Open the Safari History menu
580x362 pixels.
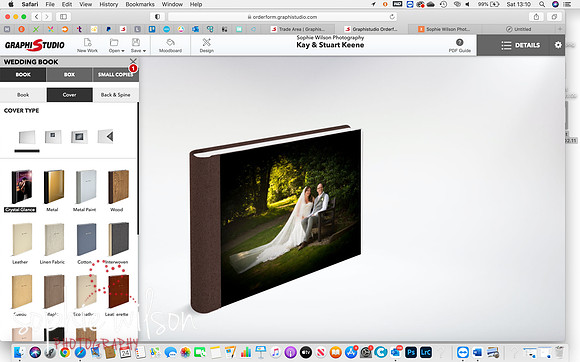click(x=108, y=4)
